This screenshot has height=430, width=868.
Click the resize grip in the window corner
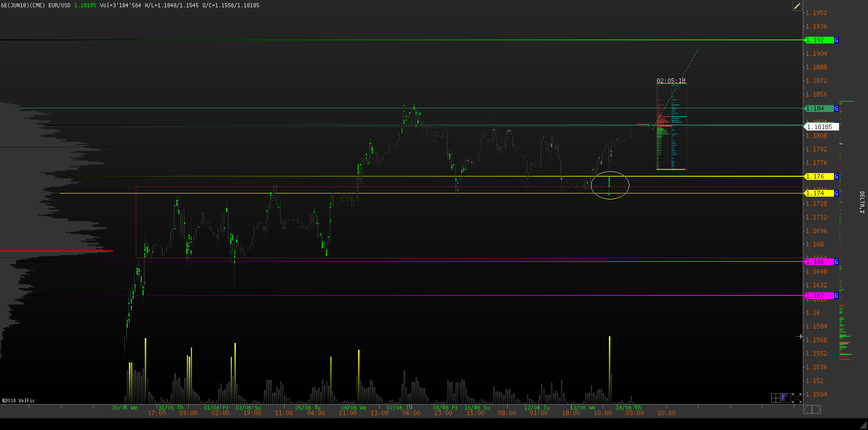tap(863, 425)
